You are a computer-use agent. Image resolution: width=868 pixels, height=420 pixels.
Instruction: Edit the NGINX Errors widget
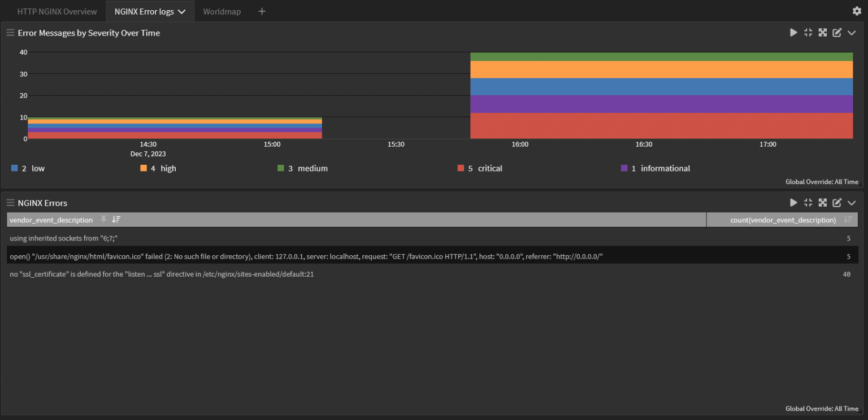pyautogui.click(x=837, y=203)
